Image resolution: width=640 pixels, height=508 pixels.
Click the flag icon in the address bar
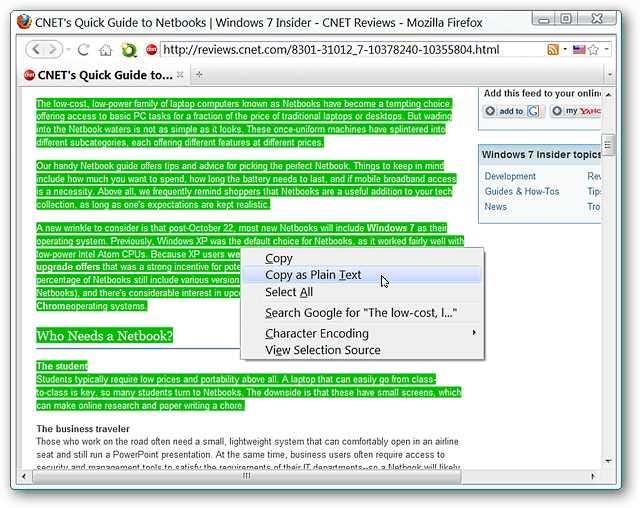579,50
